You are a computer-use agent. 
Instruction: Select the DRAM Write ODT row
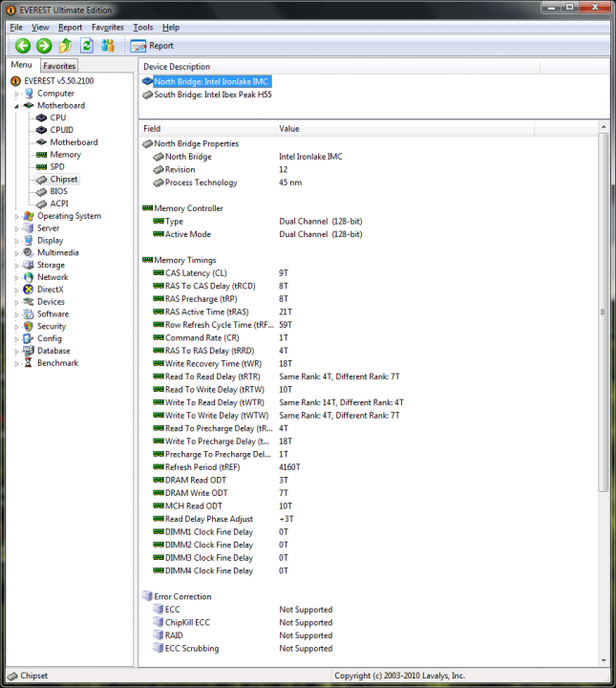[368, 493]
